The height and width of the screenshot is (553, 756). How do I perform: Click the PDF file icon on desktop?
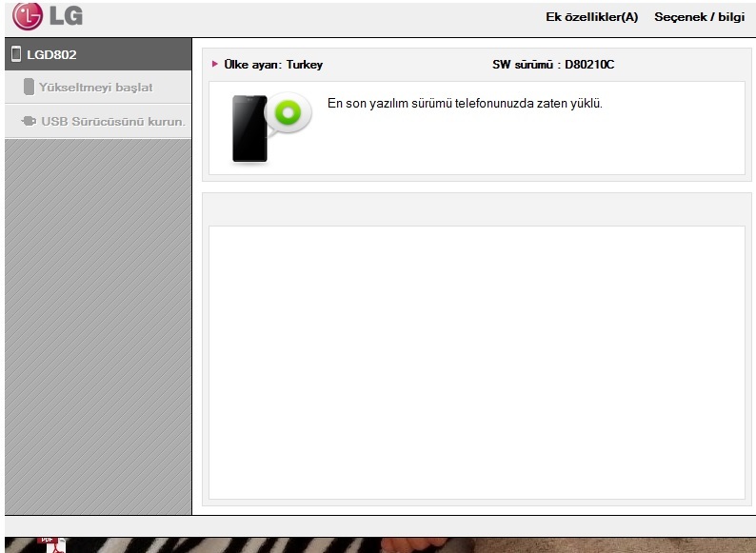54,544
